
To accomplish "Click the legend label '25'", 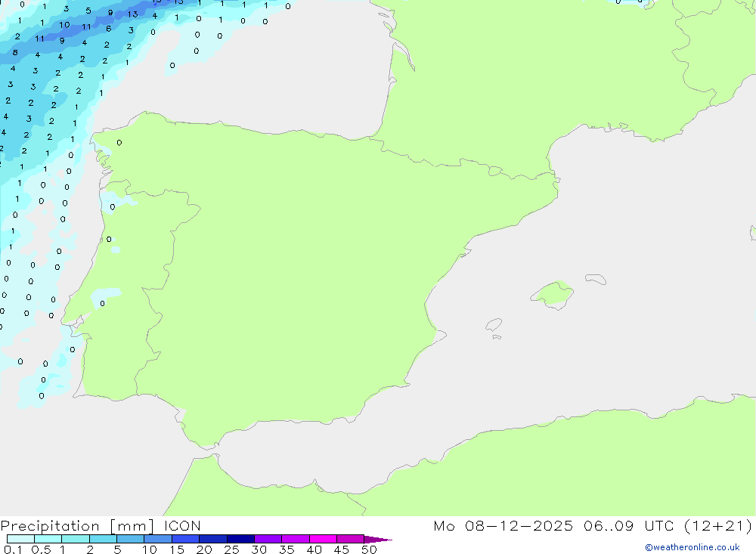I will tap(232, 549).
